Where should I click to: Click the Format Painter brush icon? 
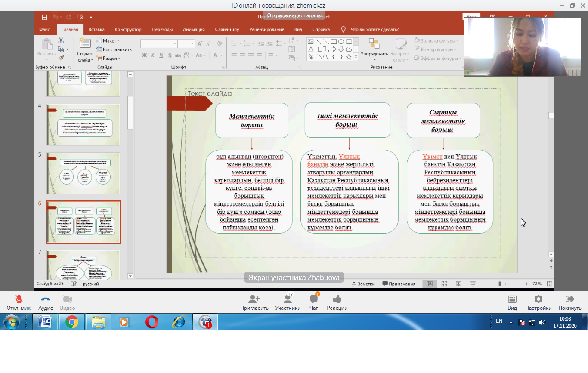coord(61,58)
